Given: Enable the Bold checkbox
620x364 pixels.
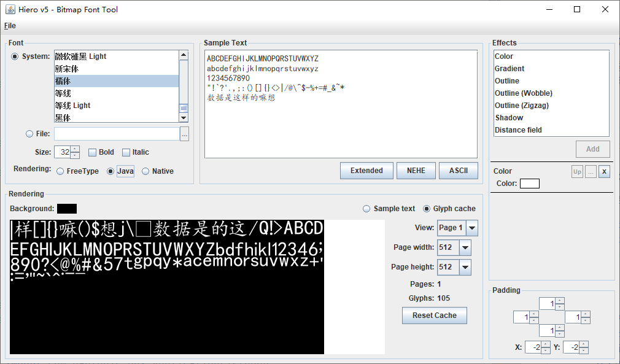Looking at the screenshot, I should point(93,152).
